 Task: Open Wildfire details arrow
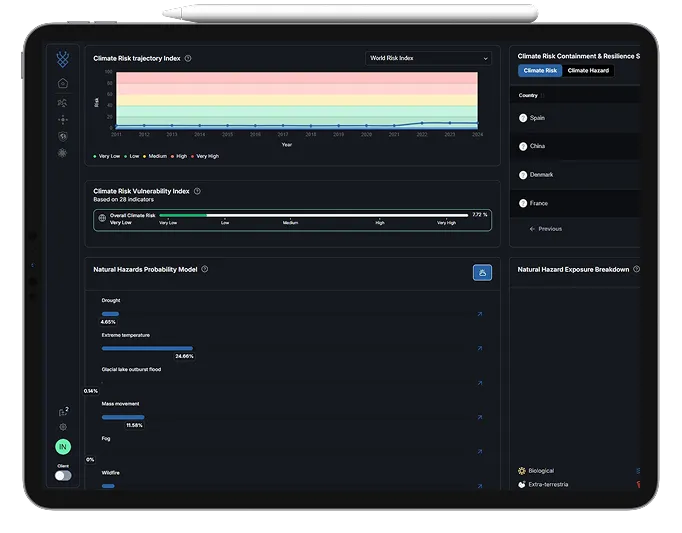tap(480, 486)
